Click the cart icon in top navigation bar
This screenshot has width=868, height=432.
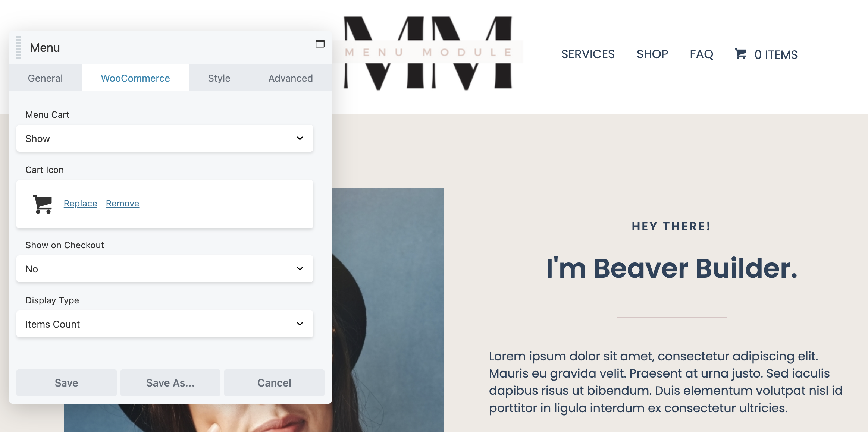click(741, 54)
